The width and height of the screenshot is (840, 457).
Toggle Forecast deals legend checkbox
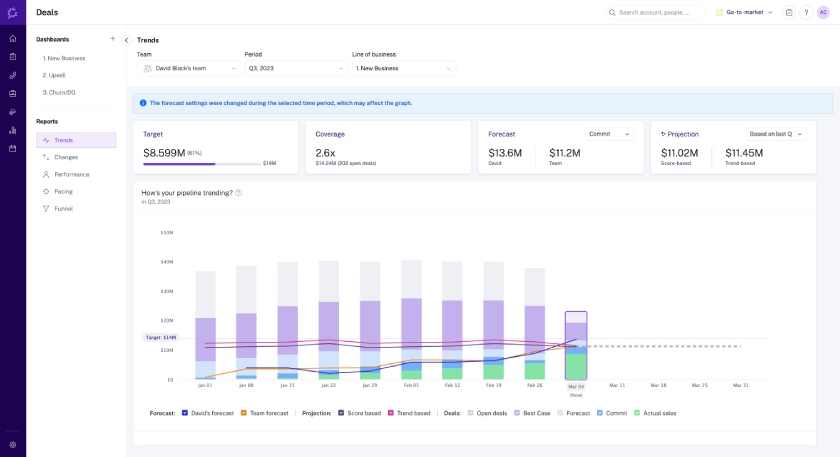pos(560,413)
